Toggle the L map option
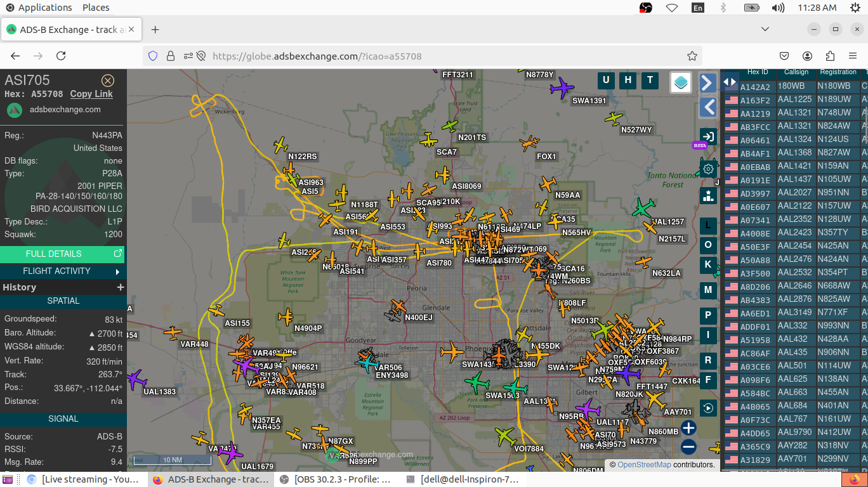The image size is (868, 487). coord(708,225)
